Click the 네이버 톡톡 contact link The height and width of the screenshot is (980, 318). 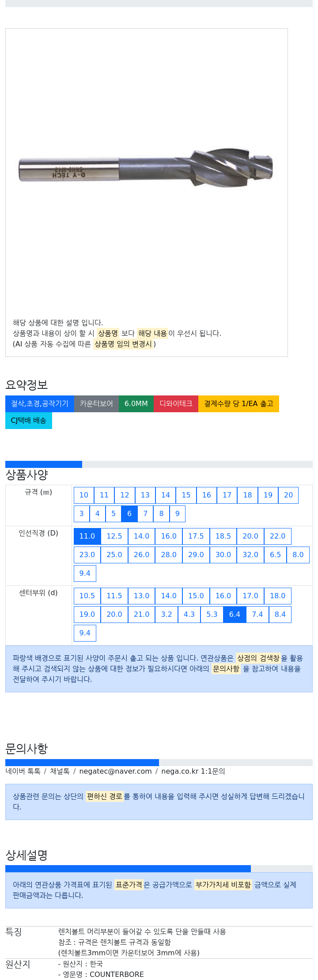[23, 771]
